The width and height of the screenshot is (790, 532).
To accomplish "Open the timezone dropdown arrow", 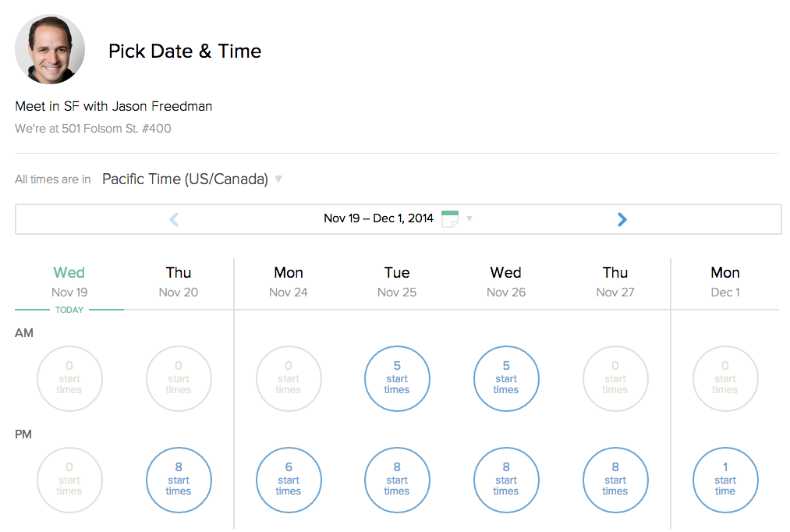I will point(278,179).
